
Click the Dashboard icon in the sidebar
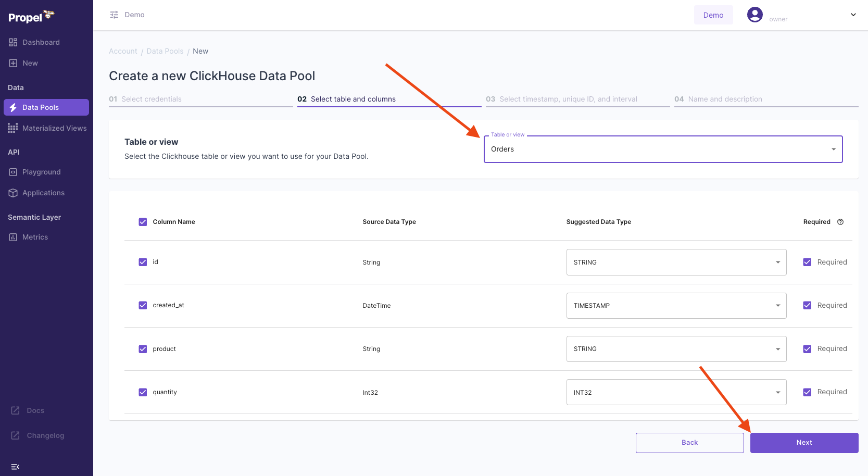pyautogui.click(x=13, y=42)
